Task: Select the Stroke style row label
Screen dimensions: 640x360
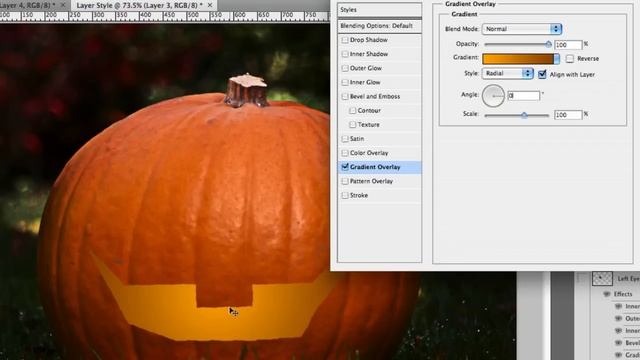Action: tap(359, 196)
